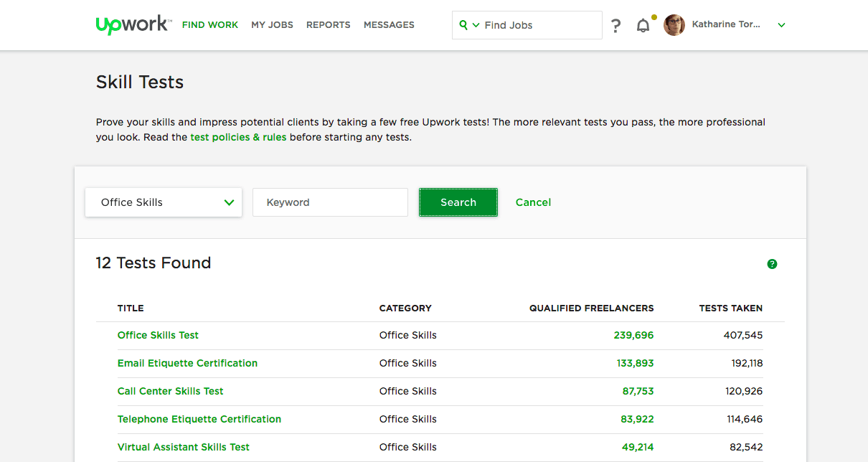This screenshot has width=868, height=462.
Task: Open the help question mark icon
Action: [615, 26]
